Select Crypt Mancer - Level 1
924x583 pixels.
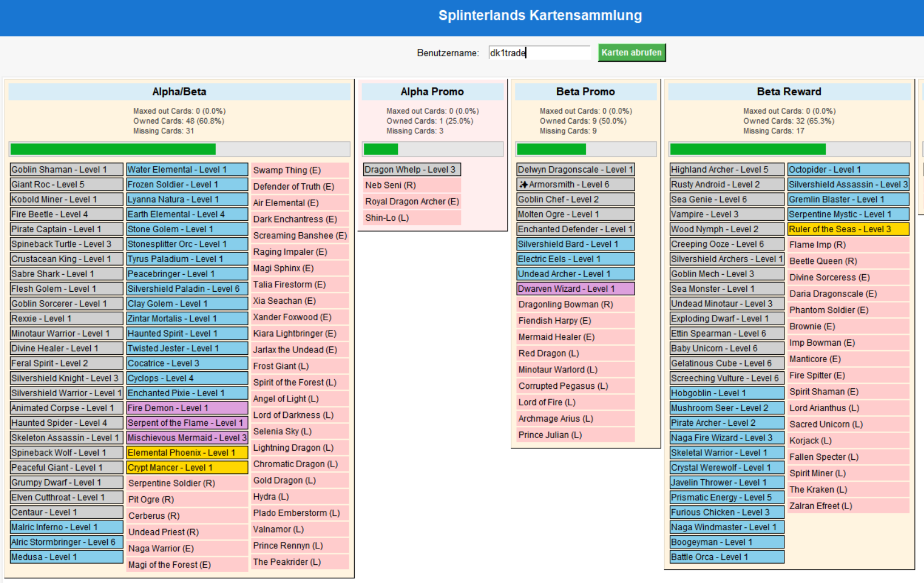(x=187, y=468)
